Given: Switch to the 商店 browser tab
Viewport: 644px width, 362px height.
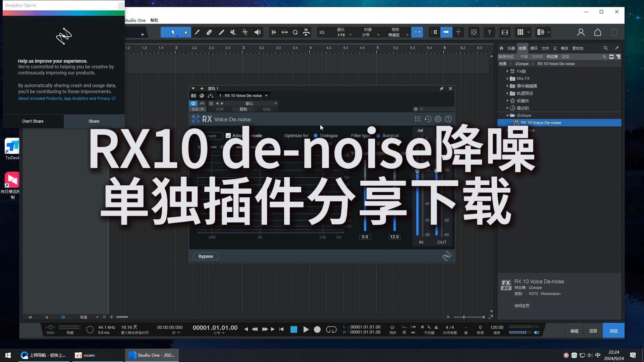Looking at the screenshot, I should 565,48.
